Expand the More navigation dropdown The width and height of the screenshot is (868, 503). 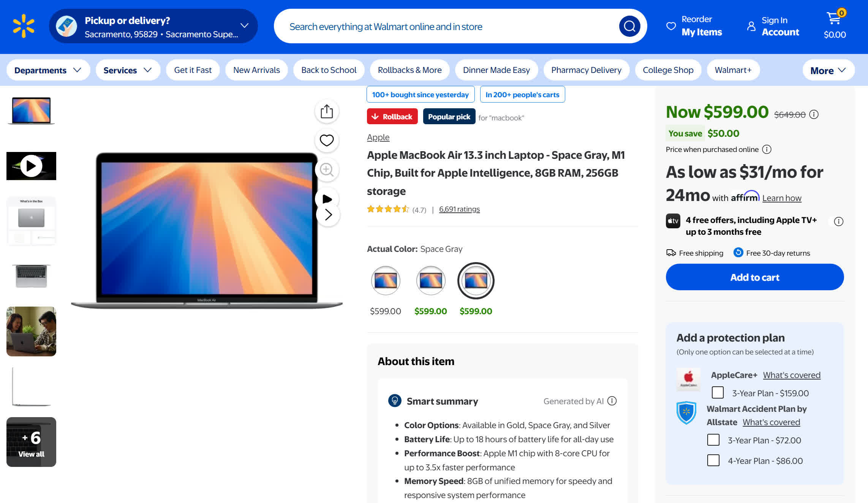828,71
